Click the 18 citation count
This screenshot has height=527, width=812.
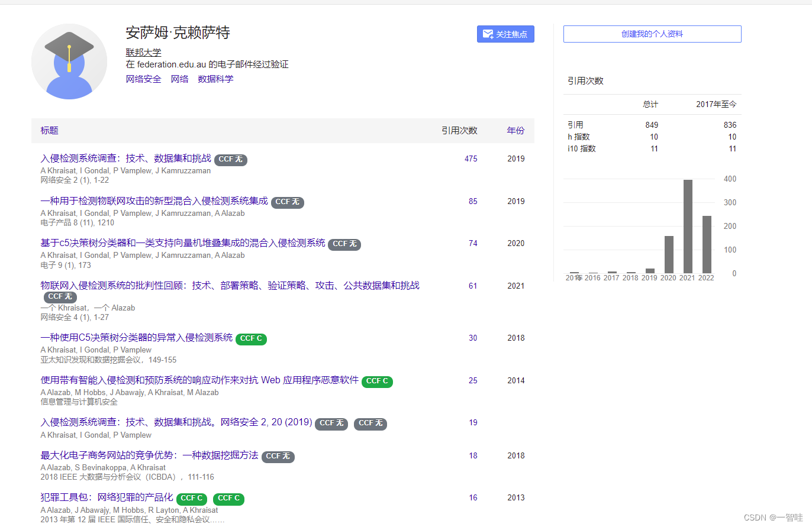click(473, 456)
